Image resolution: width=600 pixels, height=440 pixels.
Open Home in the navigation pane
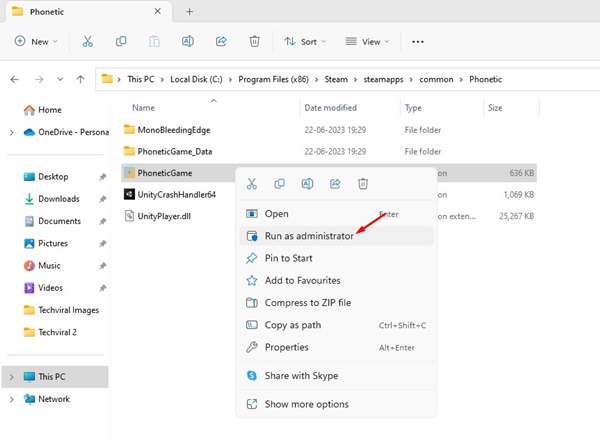click(50, 110)
